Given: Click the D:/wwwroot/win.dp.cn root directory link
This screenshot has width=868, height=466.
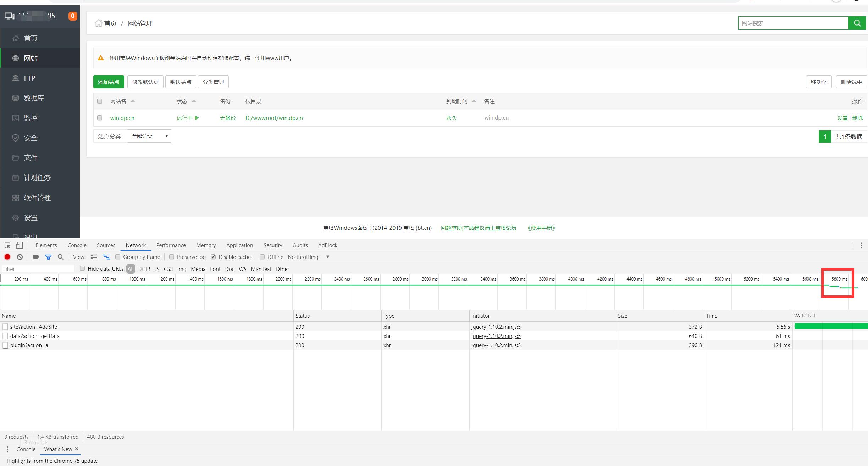Looking at the screenshot, I should (x=274, y=118).
